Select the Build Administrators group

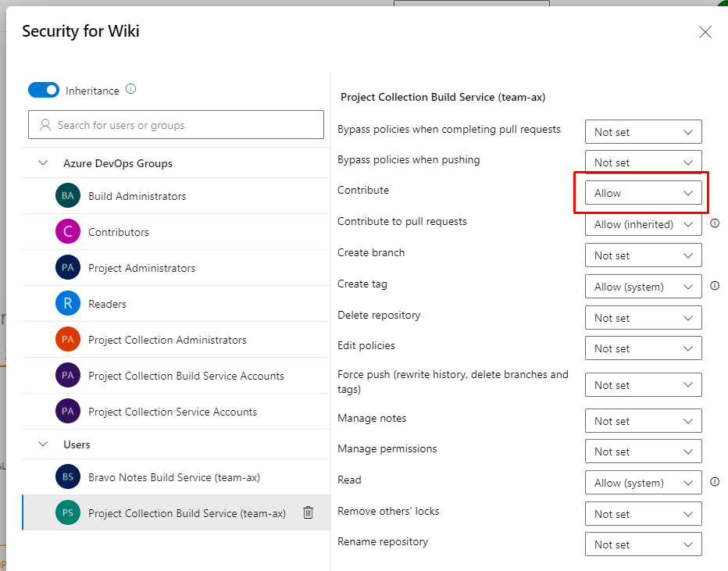tap(177, 196)
